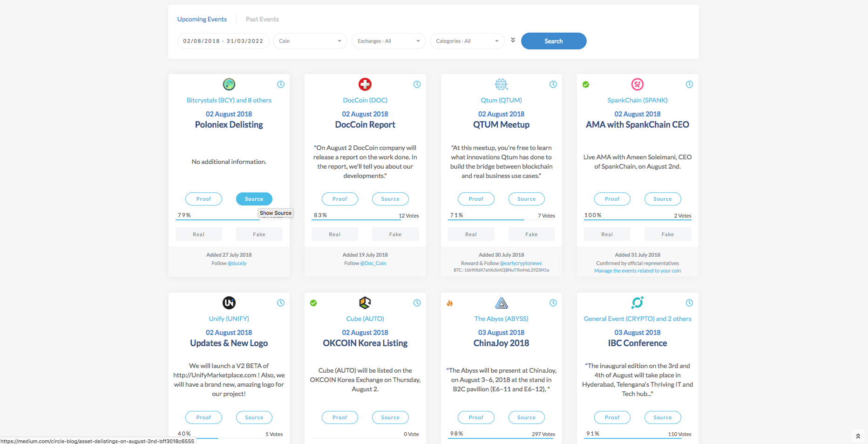
Task: Vote Fake on AMA with SpankChain CEO
Action: click(x=668, y=234)
